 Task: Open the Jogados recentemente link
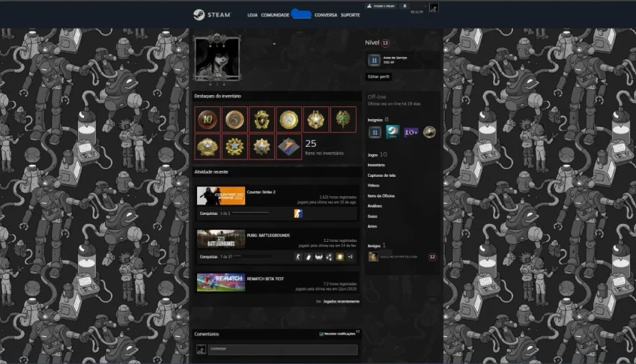tap(341, 302)
